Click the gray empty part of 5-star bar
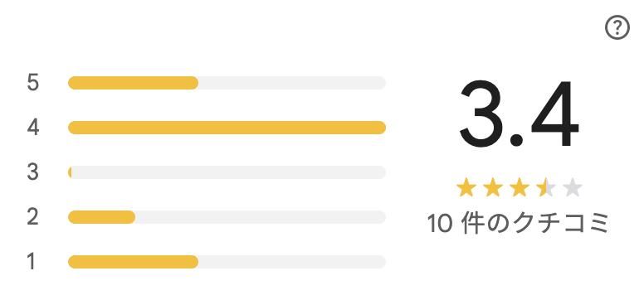The height and width of the screenshot is (300, 644). (292, 83)
